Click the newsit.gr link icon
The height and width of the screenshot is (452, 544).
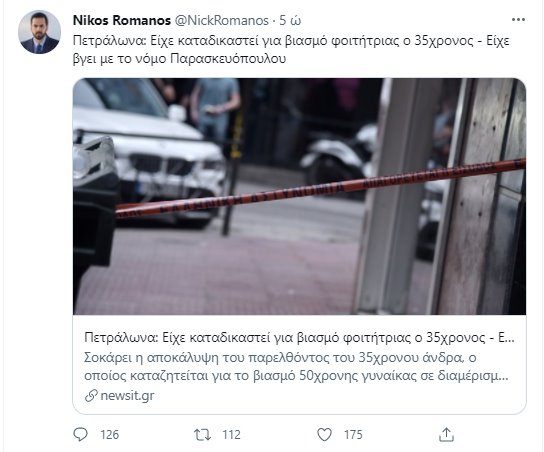(91, 395)
